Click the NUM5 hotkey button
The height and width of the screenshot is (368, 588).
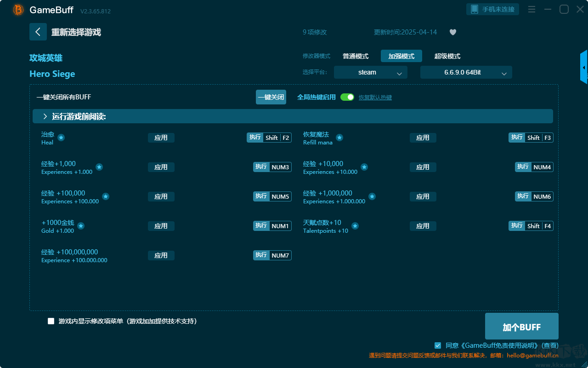pyautogui.click(x=272, y=196)
